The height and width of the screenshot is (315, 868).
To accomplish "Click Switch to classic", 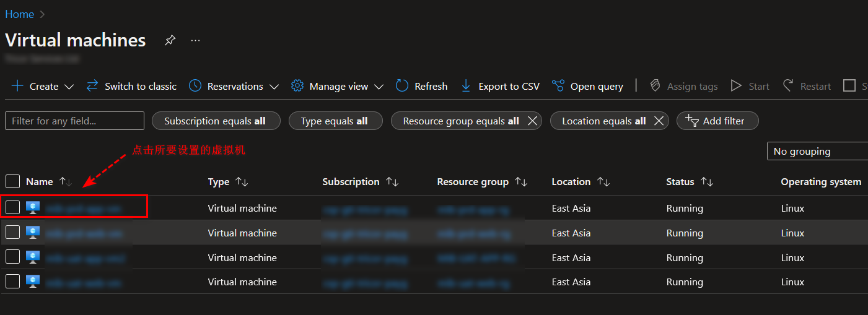I will (131, 86).
